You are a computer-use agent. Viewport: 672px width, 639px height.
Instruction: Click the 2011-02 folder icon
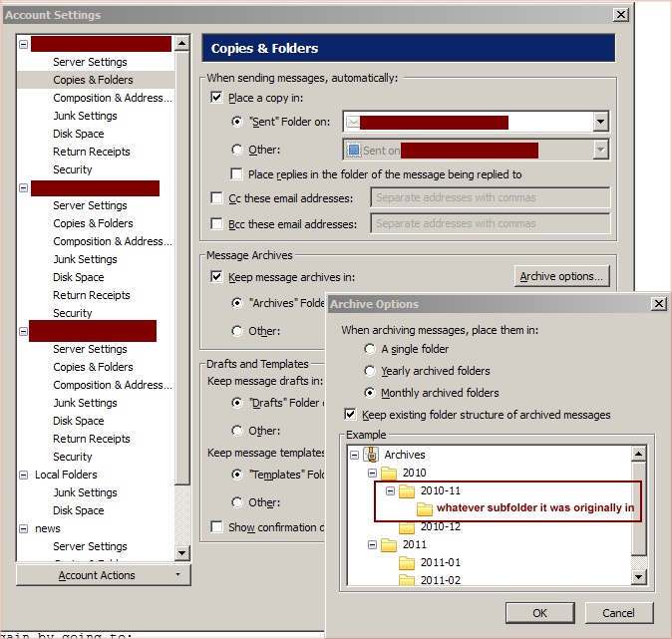coord(407,580)
